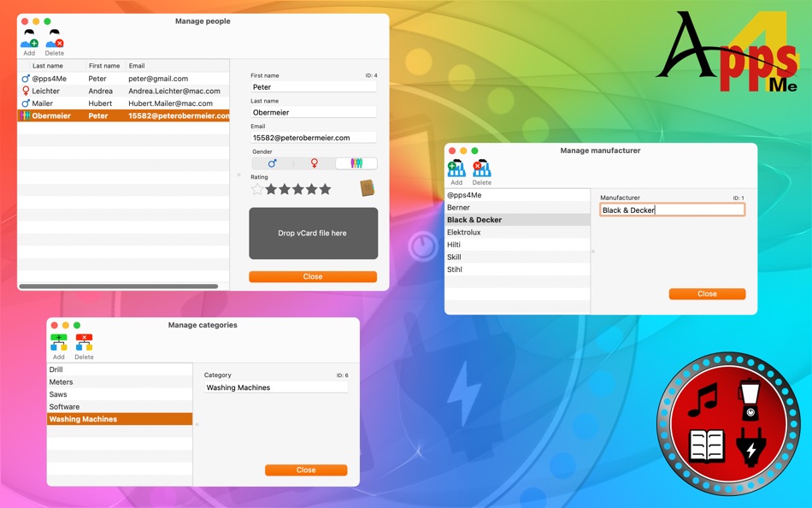Image resolution: width=812 pixels, height=508 pixels.
Task: Click the Delete category icon in Manage categories
Action: (84, 342)
